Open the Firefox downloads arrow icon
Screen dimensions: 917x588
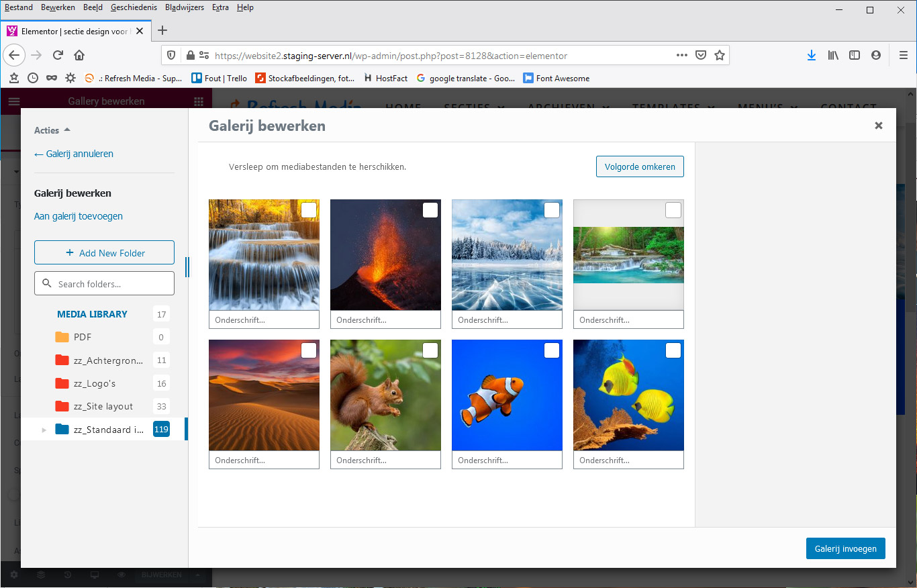coord(812,55)
